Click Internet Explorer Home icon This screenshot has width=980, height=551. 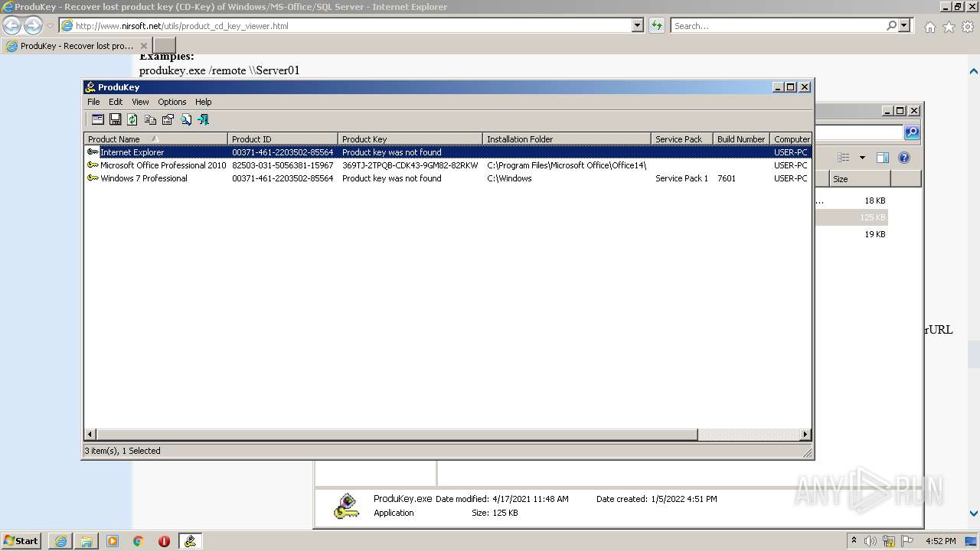(929, 27)
